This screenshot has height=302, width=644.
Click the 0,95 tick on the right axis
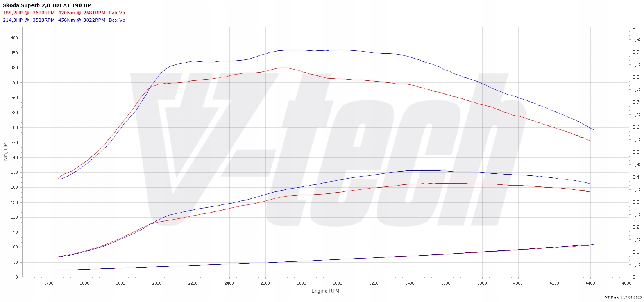click(x=637, y=39)
